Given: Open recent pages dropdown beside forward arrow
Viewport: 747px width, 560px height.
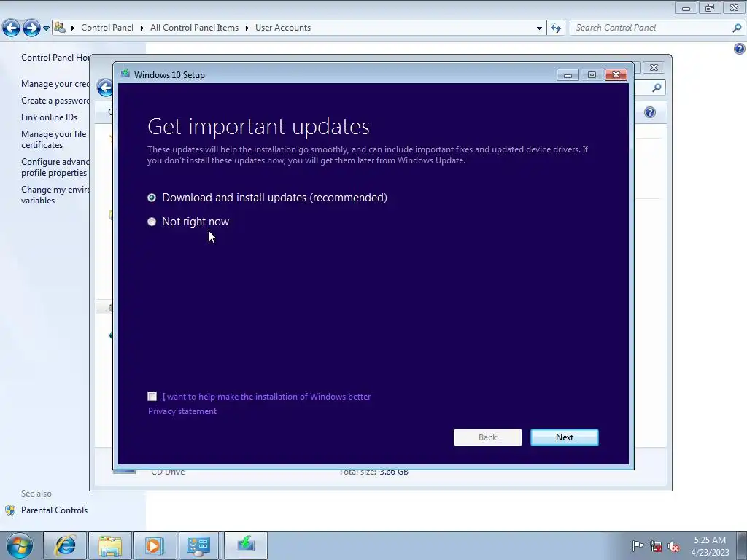Looking at the screenshot, I should (46, 28).
